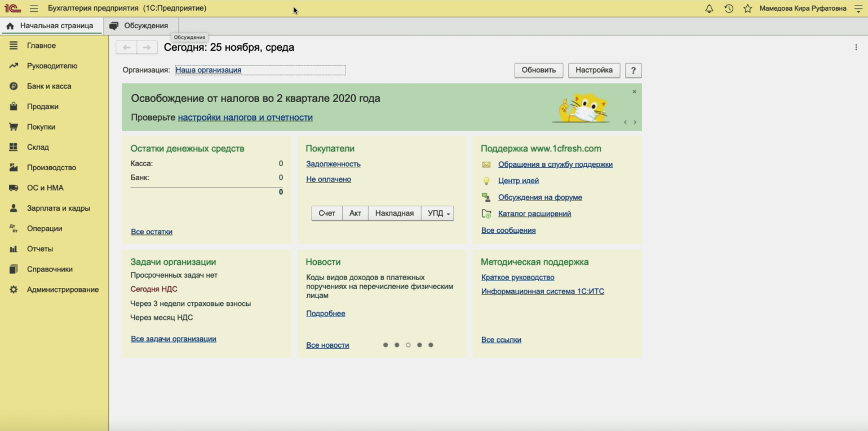868x431 pixels.
Task: Open the hamburger main menu icon
Action: pyautogui.click(x=34, y=8)
